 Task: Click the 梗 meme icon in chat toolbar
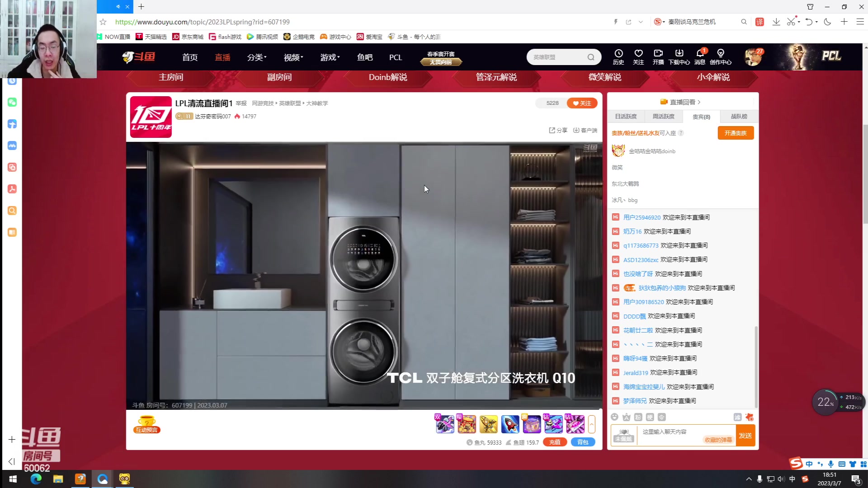click(650, 417)
